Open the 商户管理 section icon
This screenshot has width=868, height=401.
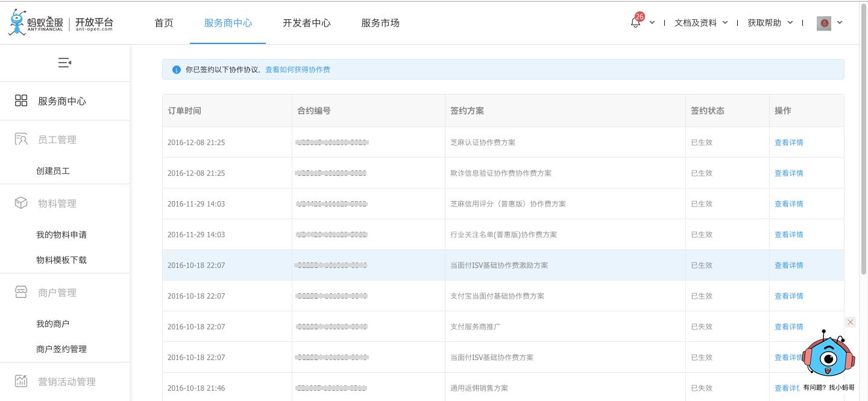click(x=20, y=292)
